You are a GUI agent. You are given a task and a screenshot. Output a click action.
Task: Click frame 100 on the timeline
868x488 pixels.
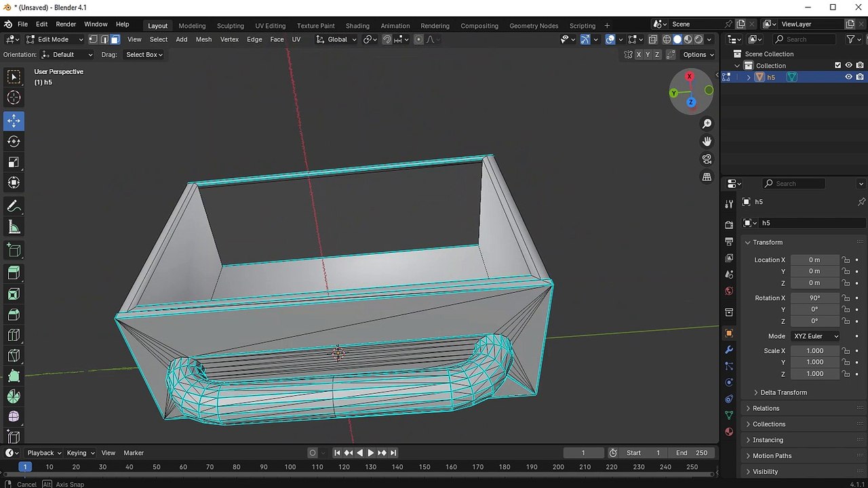290,467
